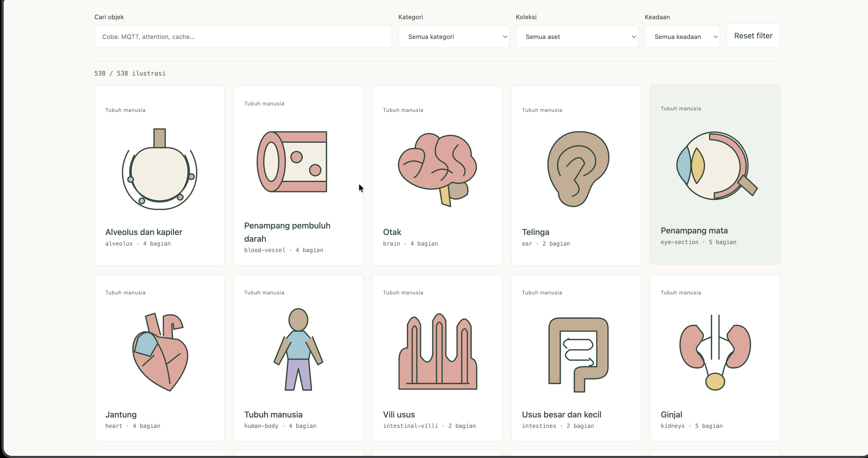Screen dimensions: 868x458
Task: Choose the ear illustration
Action: tap(578, 169)
